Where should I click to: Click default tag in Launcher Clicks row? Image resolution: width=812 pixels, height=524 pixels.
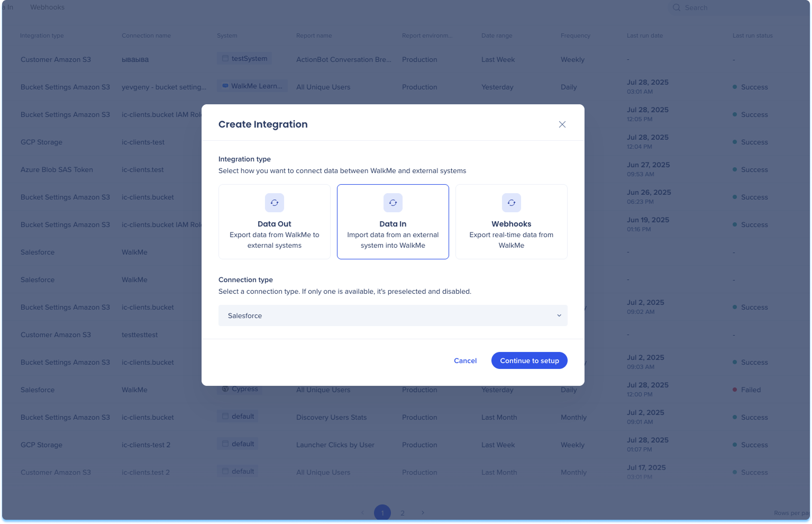click(238, 444)
